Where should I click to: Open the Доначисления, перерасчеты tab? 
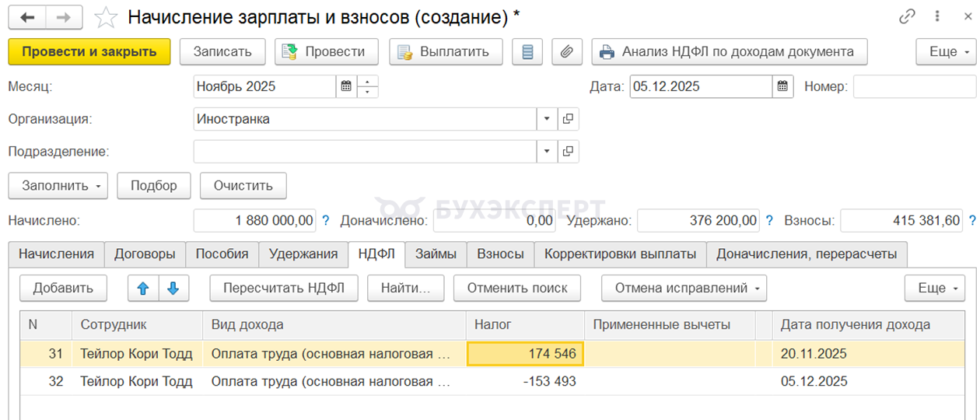(x=807, y=254)
